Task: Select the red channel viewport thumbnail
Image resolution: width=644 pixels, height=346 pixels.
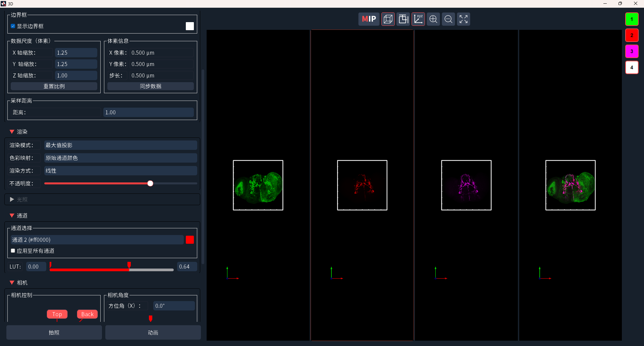Action: click(362, 185)
